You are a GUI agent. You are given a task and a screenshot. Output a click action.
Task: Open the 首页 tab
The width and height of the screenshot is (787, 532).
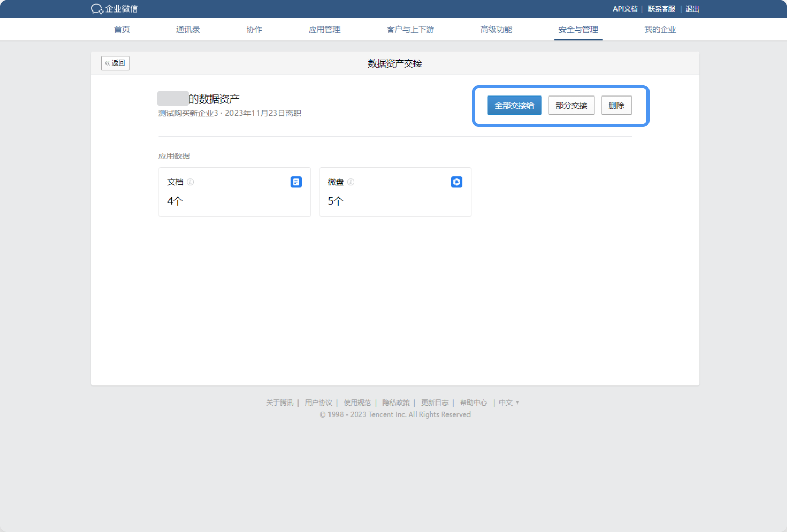122,29
